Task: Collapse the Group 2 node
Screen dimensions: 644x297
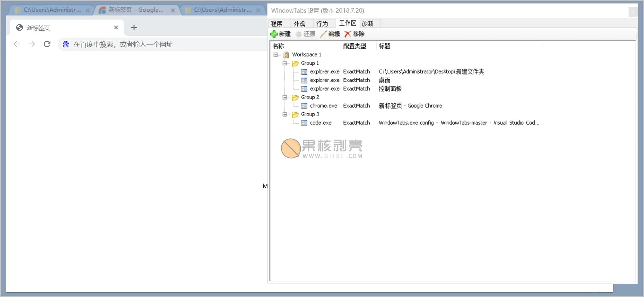Action: pyautogui.click(x=285, y=97)
